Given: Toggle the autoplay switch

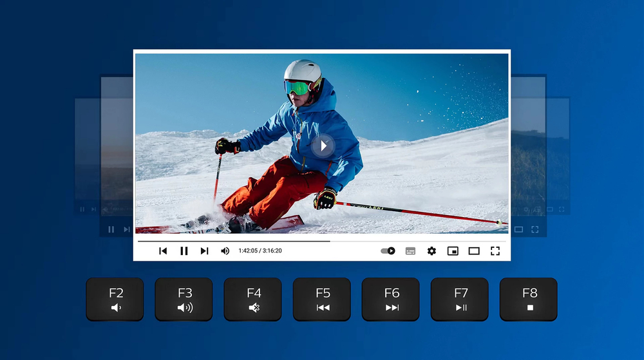Looking at the screenshot, I should point(388,251).
